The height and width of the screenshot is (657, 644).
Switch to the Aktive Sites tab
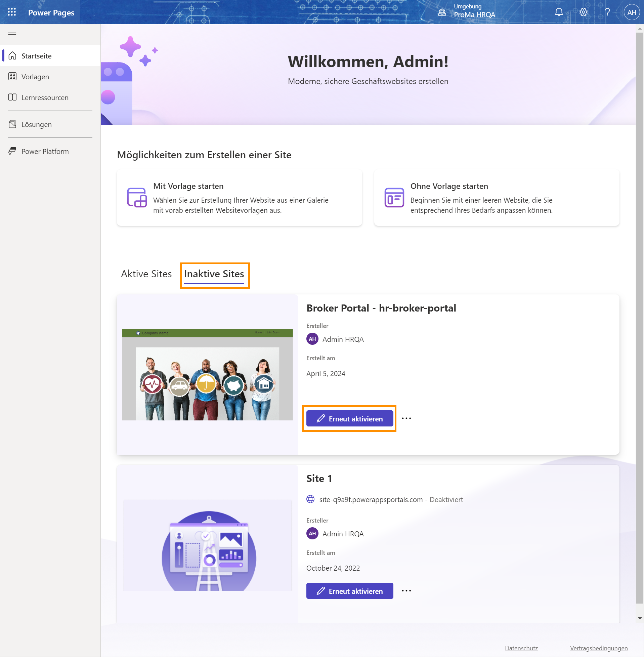click(146, 274)
